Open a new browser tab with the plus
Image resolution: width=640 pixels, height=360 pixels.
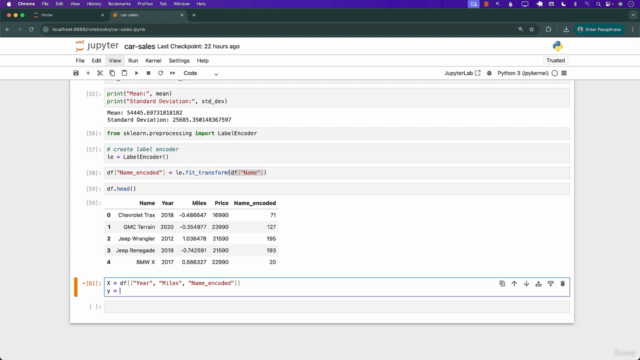click(x=194, y=15)
